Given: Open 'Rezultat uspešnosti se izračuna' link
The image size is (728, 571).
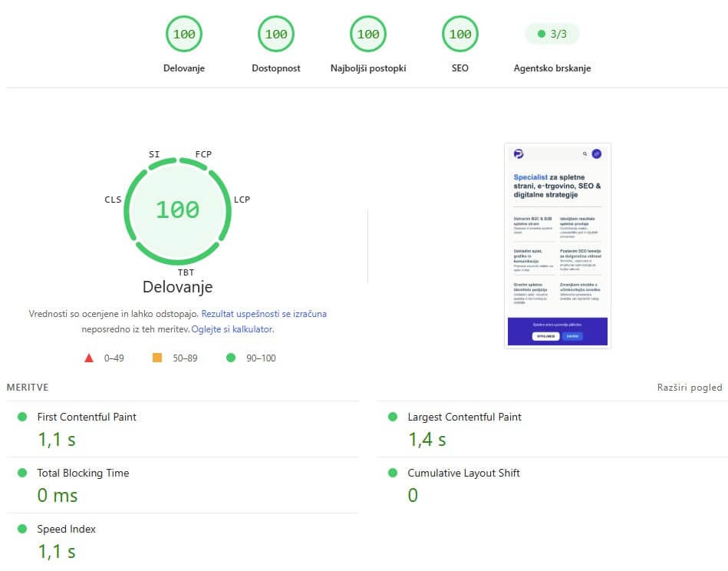Looking at the screenshot, I should 264,314.
